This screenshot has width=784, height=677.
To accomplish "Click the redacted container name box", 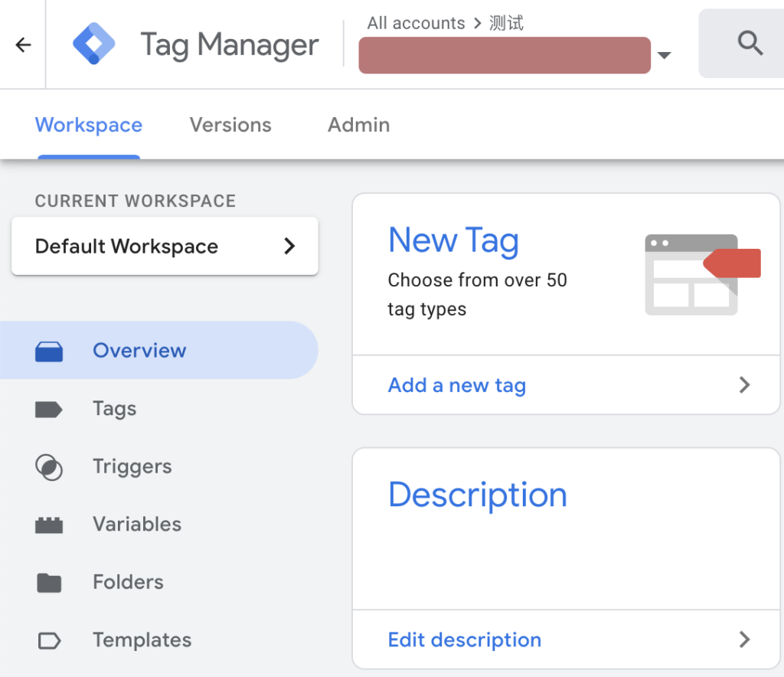I will click(x=505, y=55).
